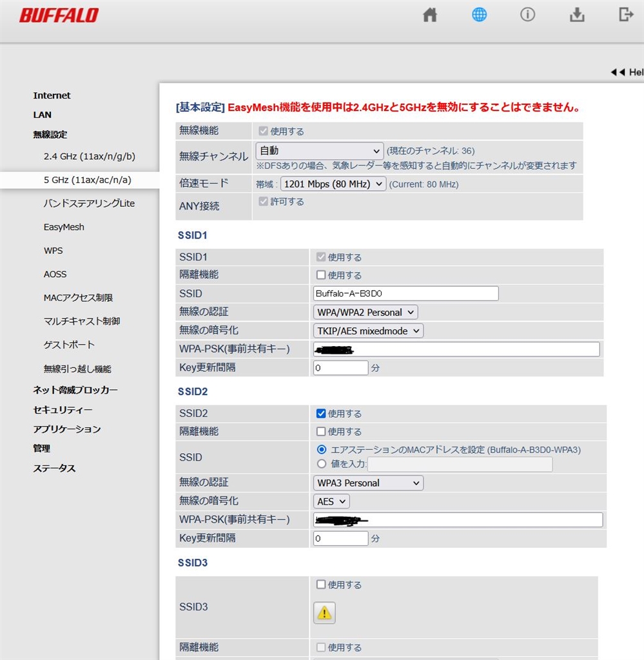Toggle ANY接続 許可する checkbox

click(x=264, y=201)
